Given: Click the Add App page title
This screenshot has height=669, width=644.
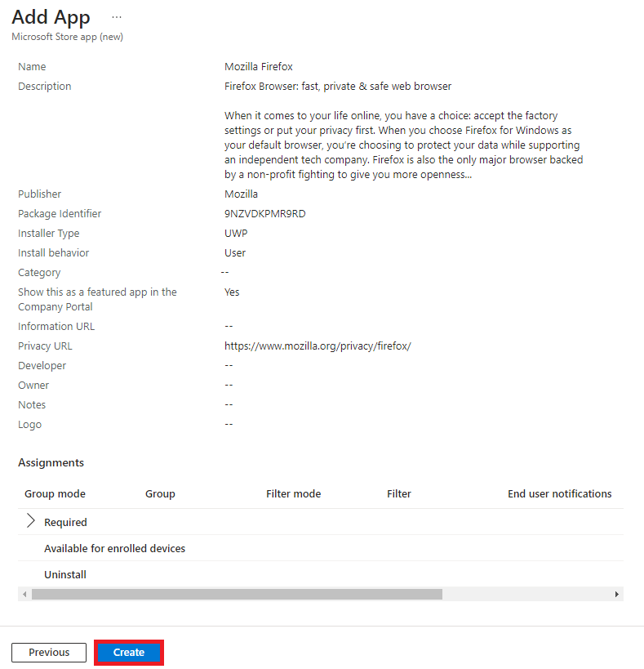Looking at the screenshot, I should pyautogui.click(x=51, y=17).
